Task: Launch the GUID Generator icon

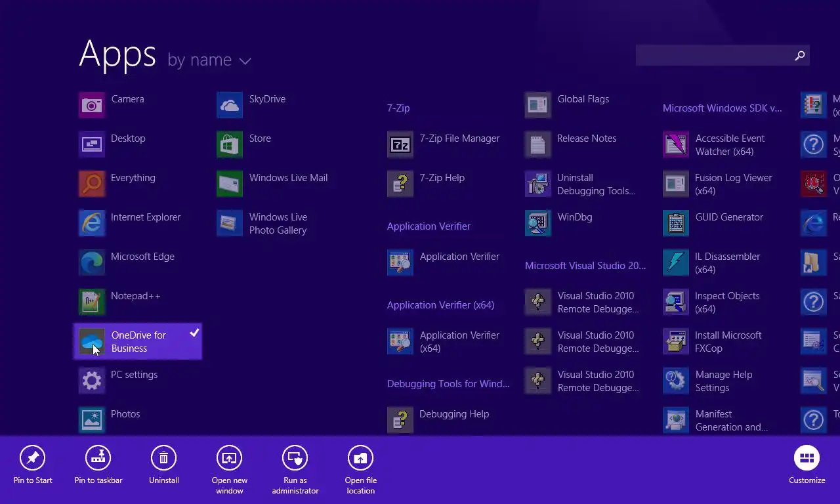Action: 676,223
